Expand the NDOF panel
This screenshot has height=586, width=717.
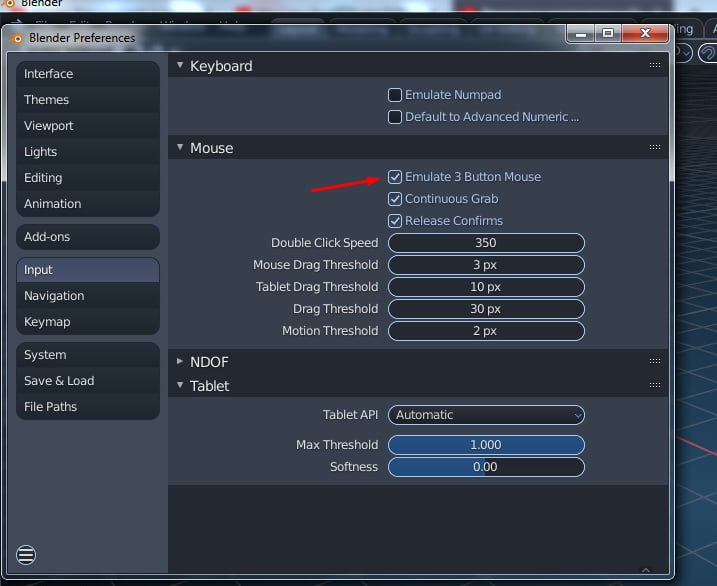click(180, 361)
